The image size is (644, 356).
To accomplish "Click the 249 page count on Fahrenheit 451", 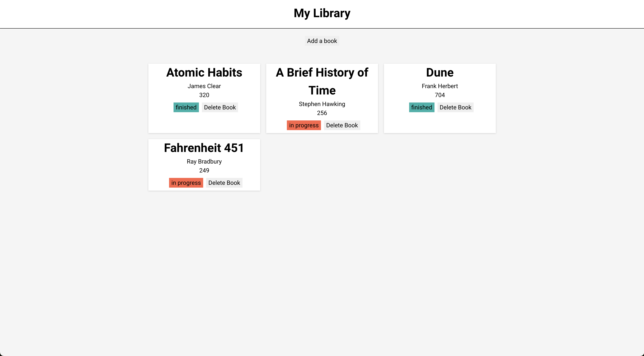I will pyautogui.click(x=204, y=170).
